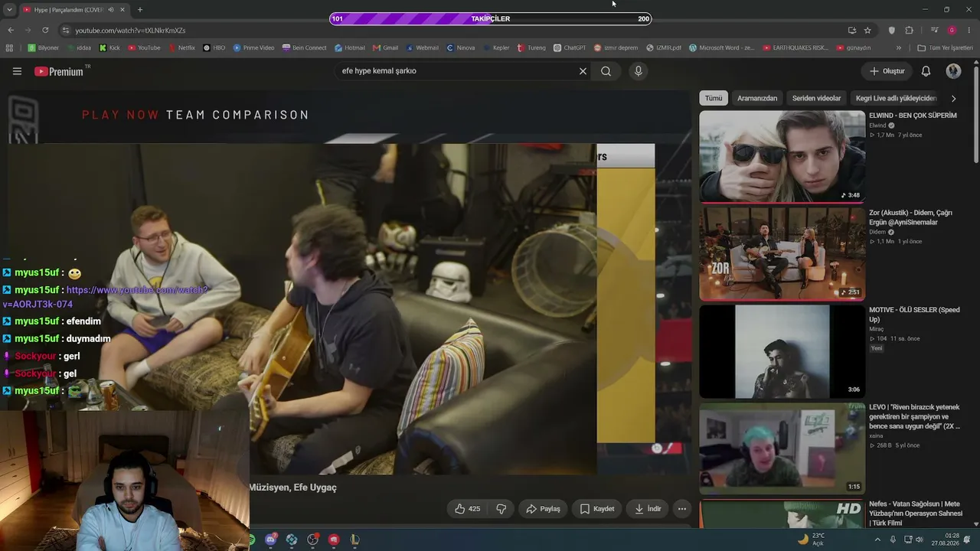Select the Kegri Live adlı yükleyiciden chip
This screenshot has width=980, height=551.
coord(896,99)
